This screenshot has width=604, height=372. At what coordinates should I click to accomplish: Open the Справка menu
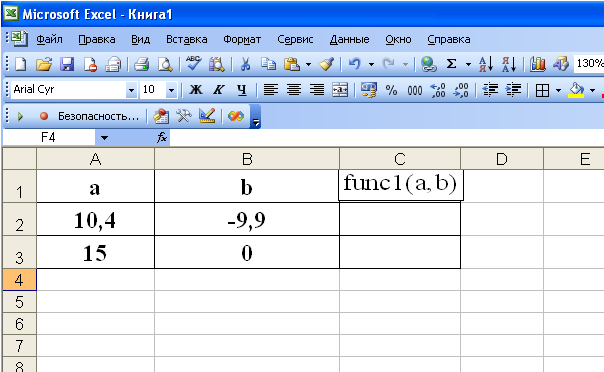(x=449, y=39)
